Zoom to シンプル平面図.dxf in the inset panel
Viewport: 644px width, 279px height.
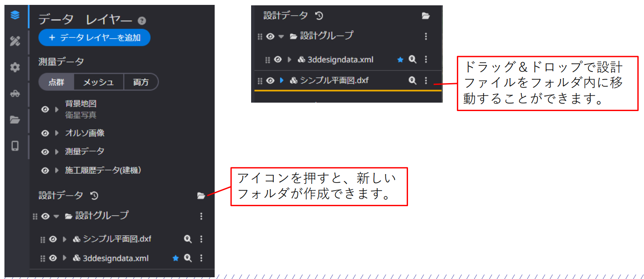click(x=412, y=80)
